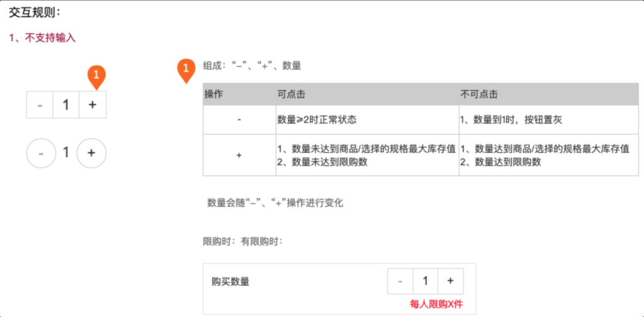
Task: Click the 可点击 column header
Action: (291, 94)
